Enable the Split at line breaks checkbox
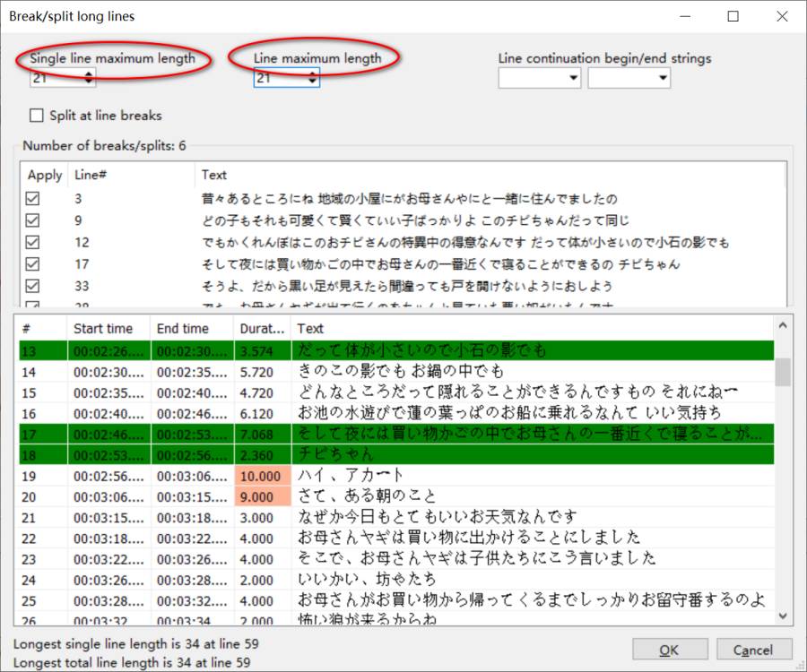The height and width of the screenshot is (672, 807). tap(37, 116)
